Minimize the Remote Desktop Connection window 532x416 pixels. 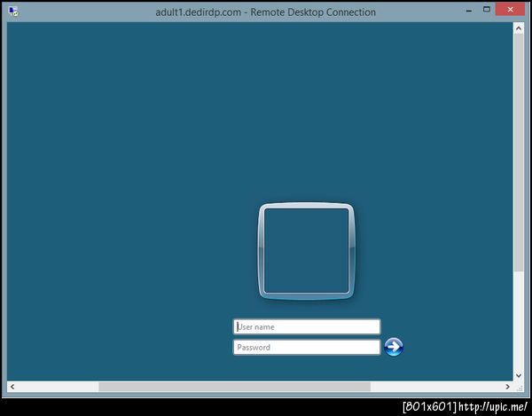(x=469, y=10)
